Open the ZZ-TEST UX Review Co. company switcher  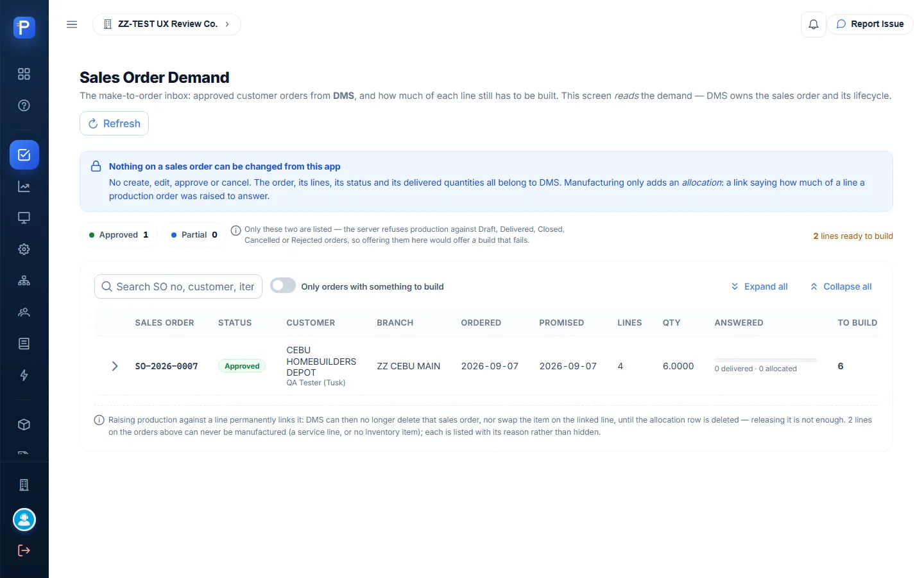tap(167, 24)
